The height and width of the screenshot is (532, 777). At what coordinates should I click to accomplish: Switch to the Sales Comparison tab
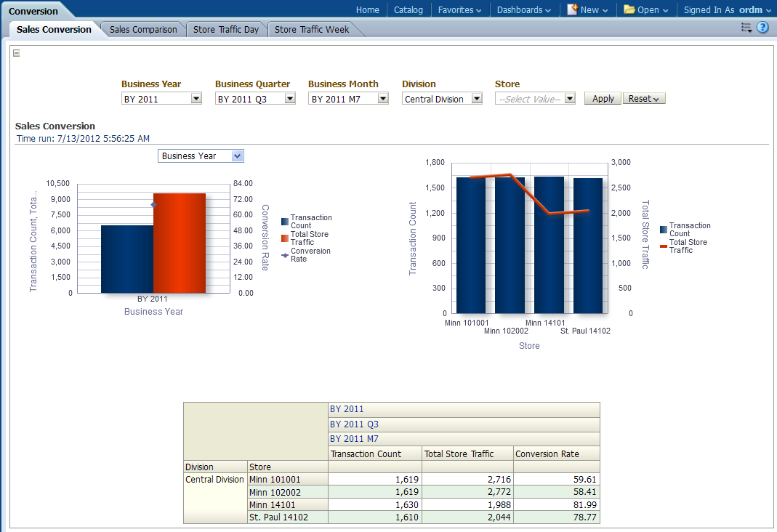tap(143, 30)
